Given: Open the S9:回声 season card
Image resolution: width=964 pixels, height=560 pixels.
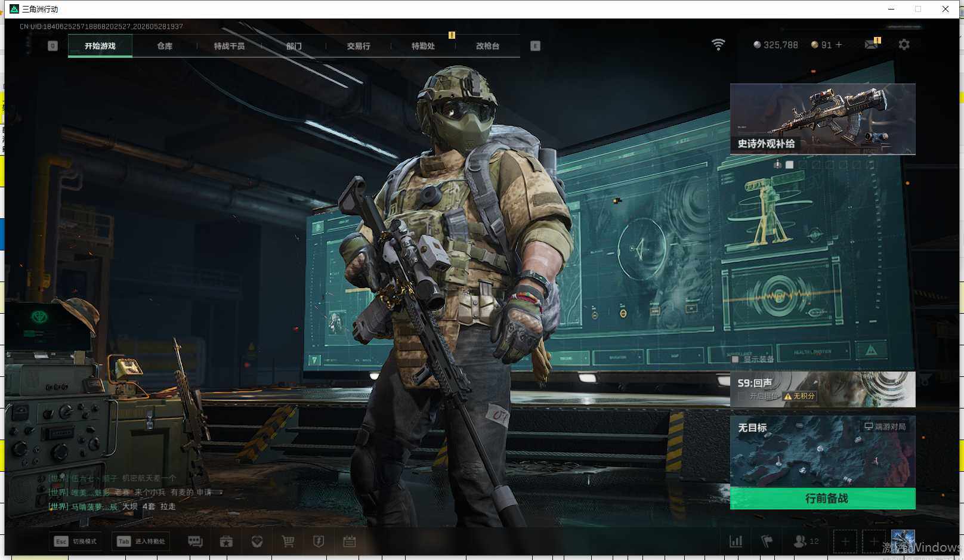Looking at the screenshot, I should pyautogui.click(x=823, y=389).
